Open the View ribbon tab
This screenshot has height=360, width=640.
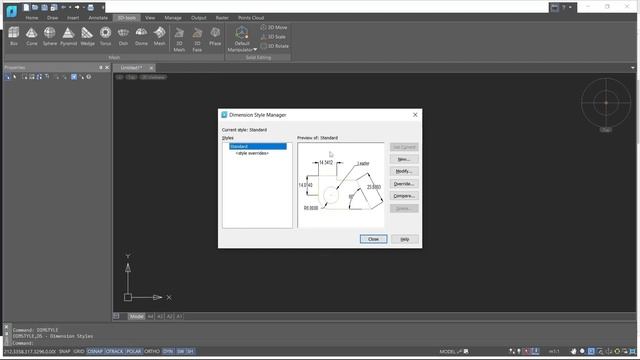[x=150, y=18]
